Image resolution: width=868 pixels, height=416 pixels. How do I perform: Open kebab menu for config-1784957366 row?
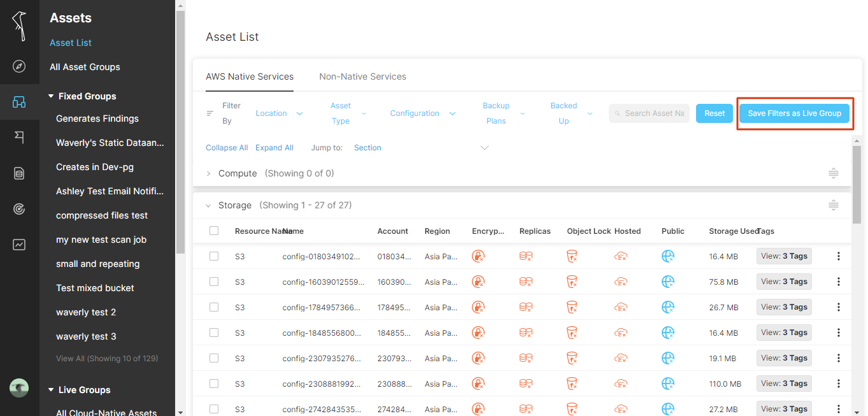(839, 307)
